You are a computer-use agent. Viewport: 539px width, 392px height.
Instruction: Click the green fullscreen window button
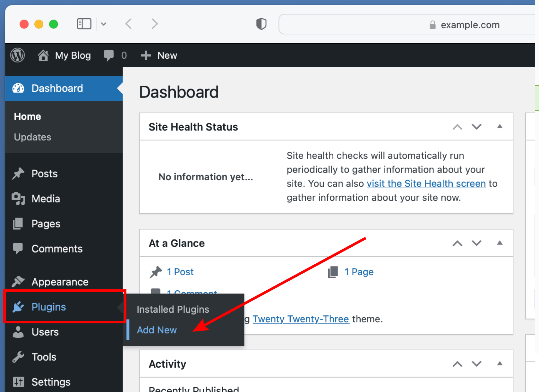(x=54, y=24)
